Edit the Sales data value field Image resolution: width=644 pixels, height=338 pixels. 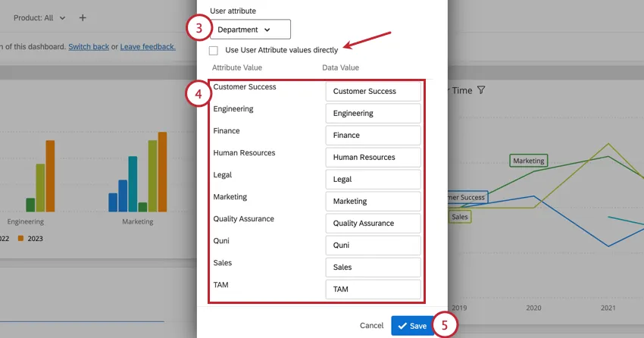pos(373,267)
